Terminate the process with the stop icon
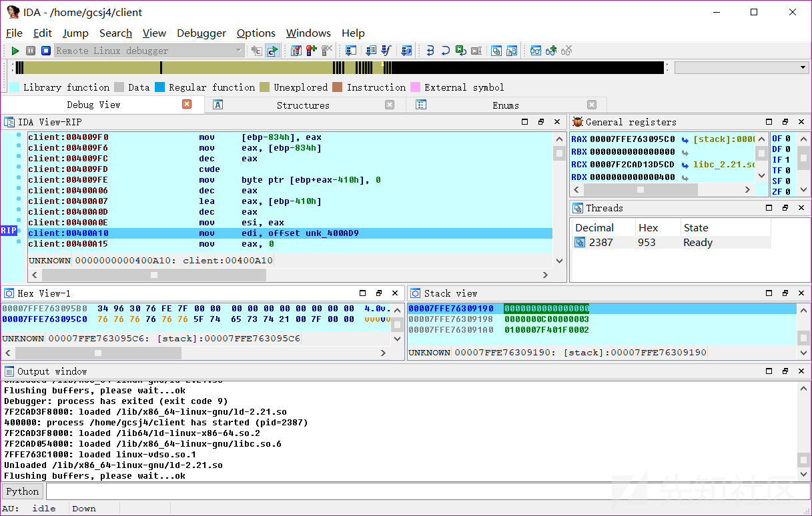 click(46, 51)
